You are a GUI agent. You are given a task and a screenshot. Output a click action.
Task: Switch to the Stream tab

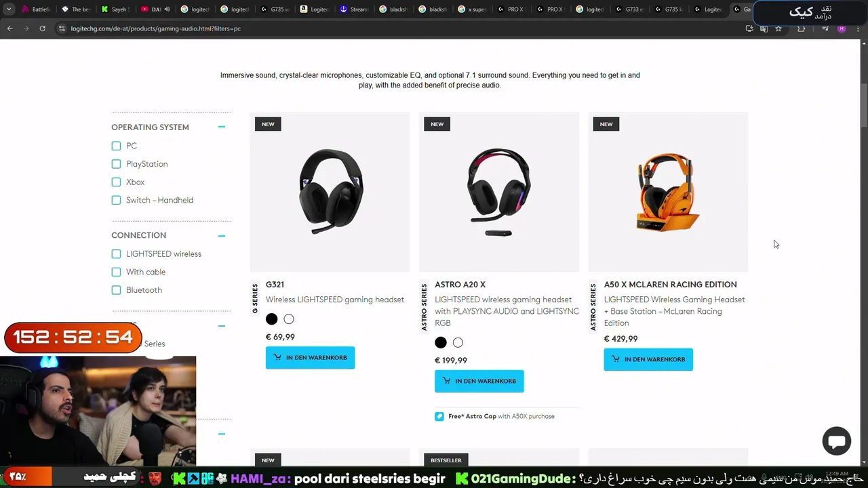(354, 9)
